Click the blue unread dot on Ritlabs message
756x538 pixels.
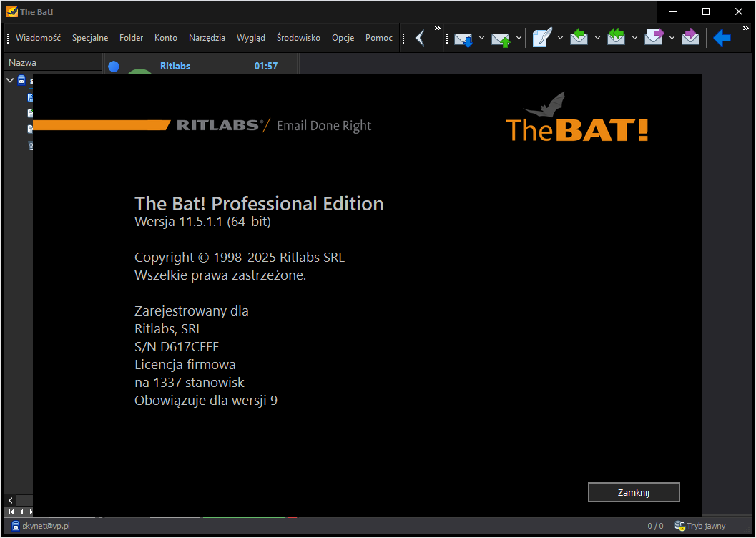pyautogui.click(x=114, y=67)
